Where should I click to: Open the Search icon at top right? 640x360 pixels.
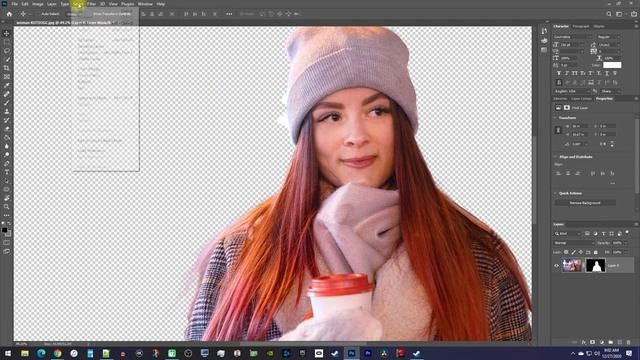(x=609, y=14)
